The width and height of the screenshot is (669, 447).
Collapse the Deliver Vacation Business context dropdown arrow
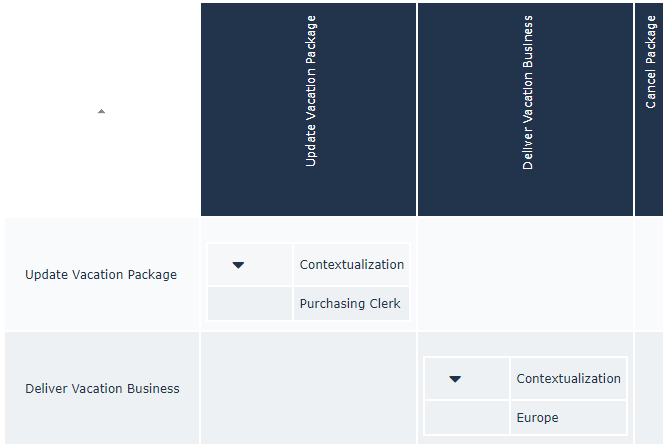455,379
